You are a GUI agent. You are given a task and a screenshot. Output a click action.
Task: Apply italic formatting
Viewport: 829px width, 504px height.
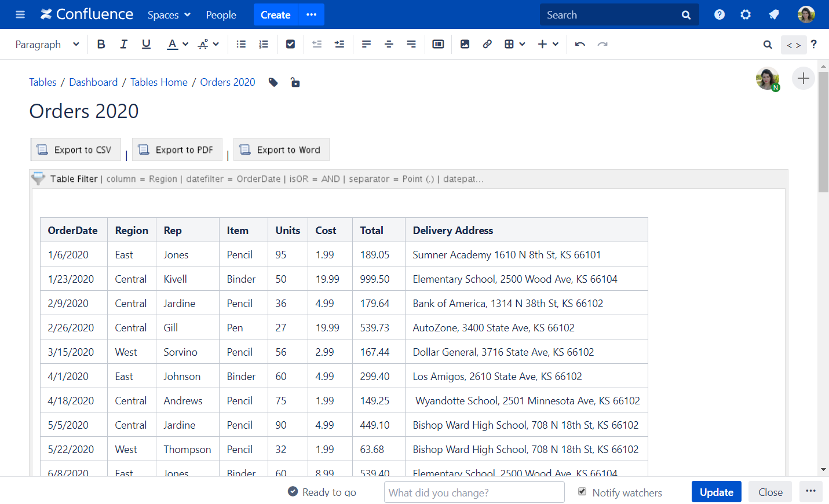[123, 44]
